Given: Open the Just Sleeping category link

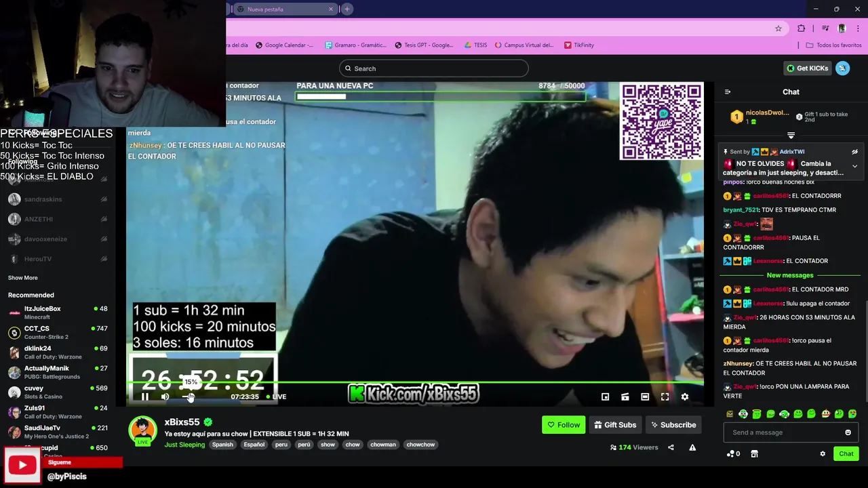Looking at the screenshot, I should pos(184,445).
